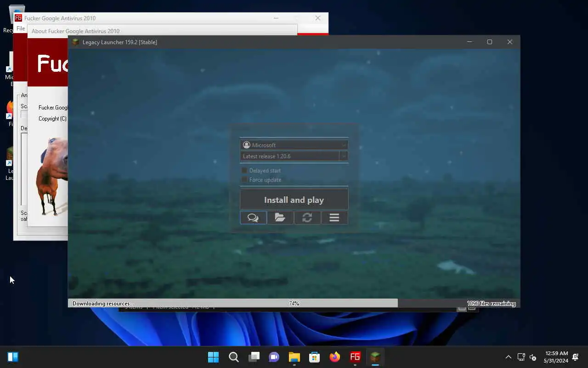
Task: Click the About Fucker Google Antivirus 2010 title bar
Action: tap(162, 31)
